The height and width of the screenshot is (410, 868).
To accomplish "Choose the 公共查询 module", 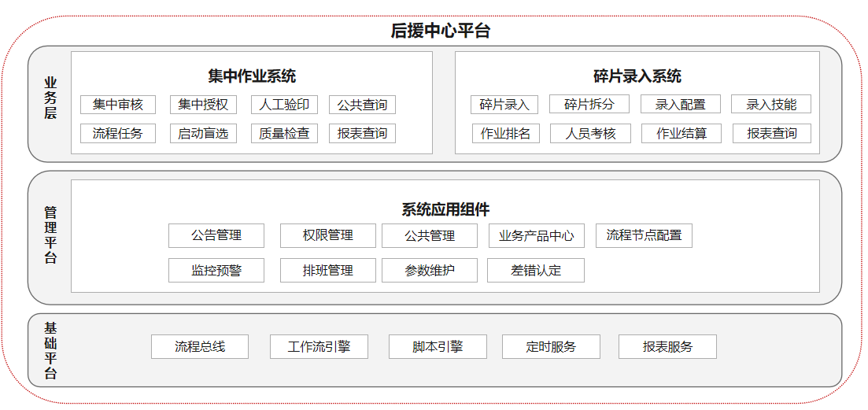I will 362,105.
